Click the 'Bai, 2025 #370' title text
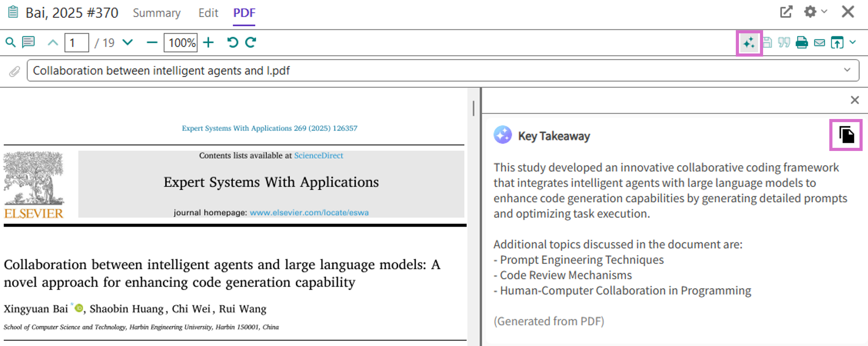The height and width of the screenshot is (346, 868). [x=72, y=13]
